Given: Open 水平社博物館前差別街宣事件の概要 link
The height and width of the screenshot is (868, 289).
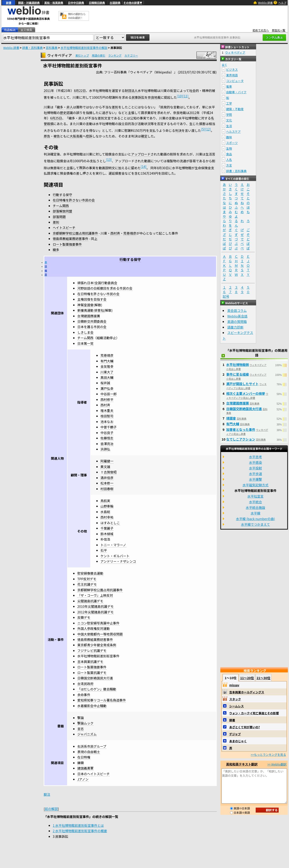Looking at the screenshot, I should pos(80,831).
